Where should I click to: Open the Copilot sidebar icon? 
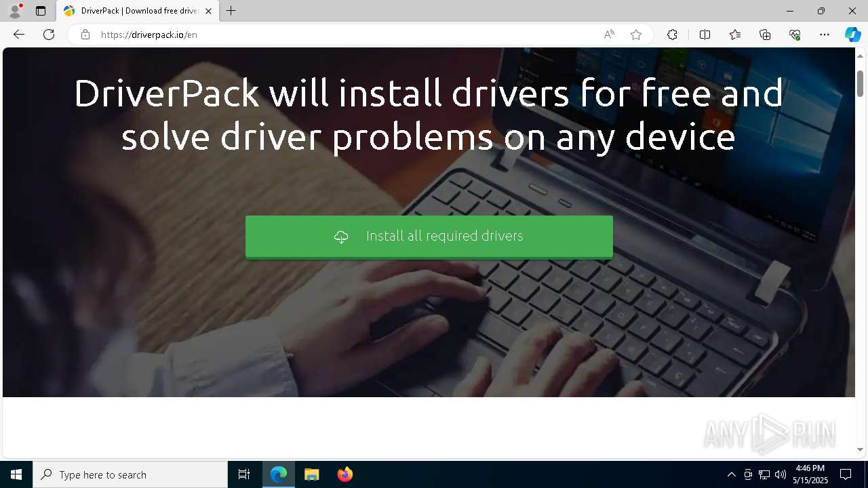click(x=852, y=35)
